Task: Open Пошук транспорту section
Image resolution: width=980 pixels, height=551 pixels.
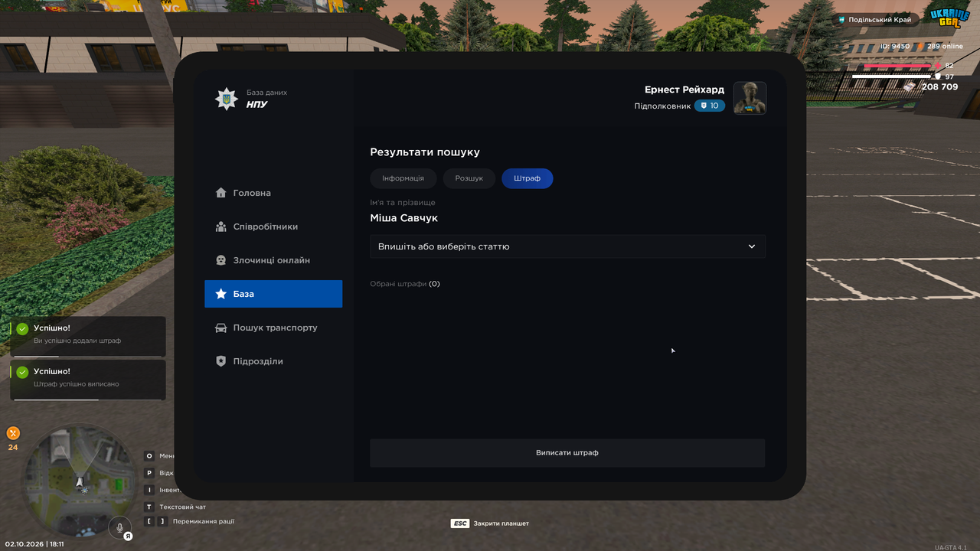Action: tap(273, 328)
